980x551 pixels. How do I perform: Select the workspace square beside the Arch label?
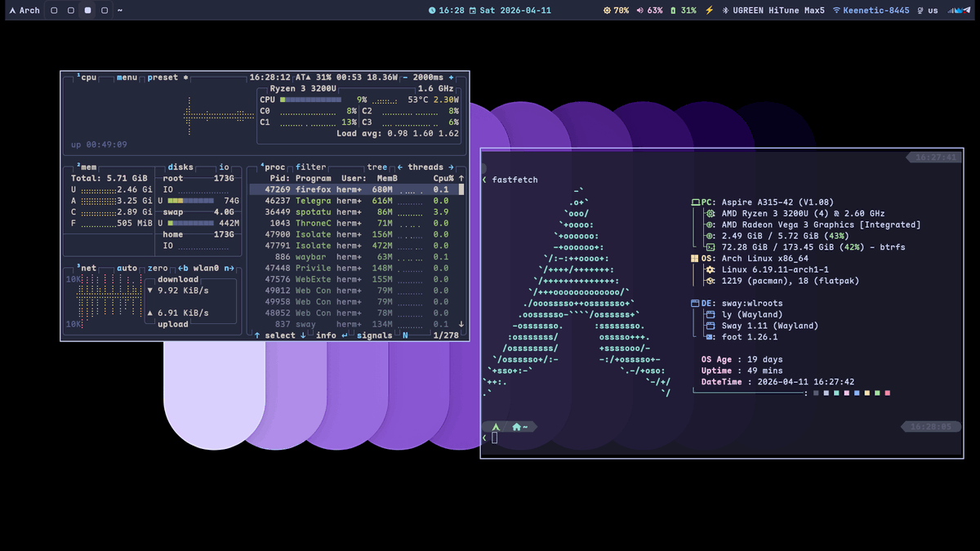(x=54, y=11)
